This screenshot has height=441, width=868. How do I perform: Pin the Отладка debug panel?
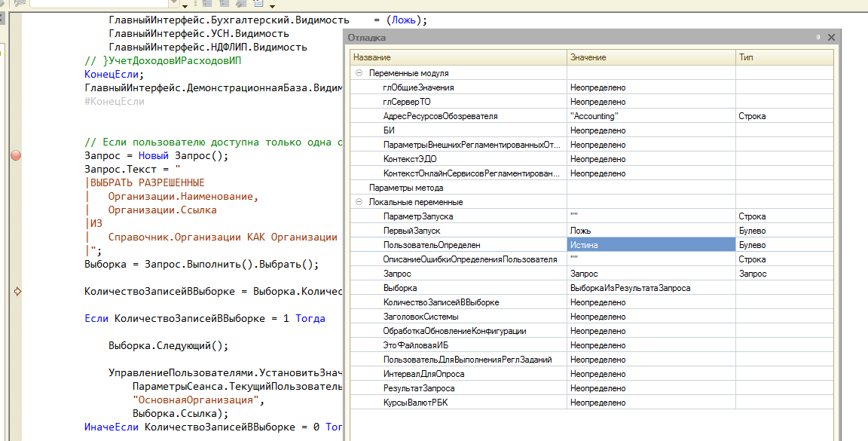coord(818,37)
